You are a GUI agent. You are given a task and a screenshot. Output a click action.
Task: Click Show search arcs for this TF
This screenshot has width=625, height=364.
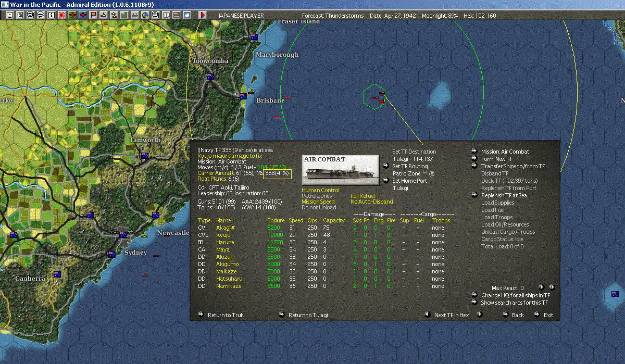coord(515,303)
